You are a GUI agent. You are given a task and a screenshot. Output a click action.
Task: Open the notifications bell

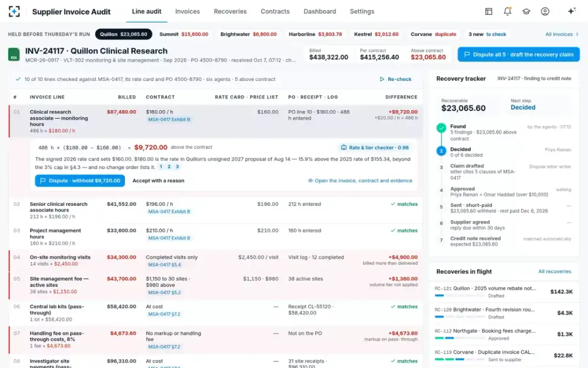pos(508,11)
